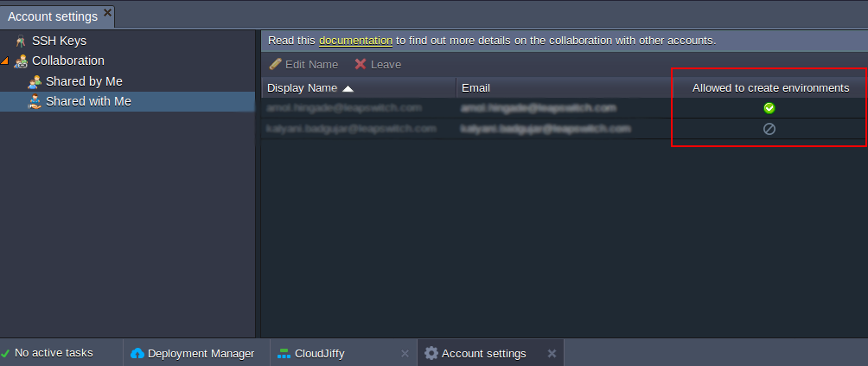The height and width of the screenshot is (366, 868).
Task: Click the Shared with Me icon
Action: (x=35, y=101)
